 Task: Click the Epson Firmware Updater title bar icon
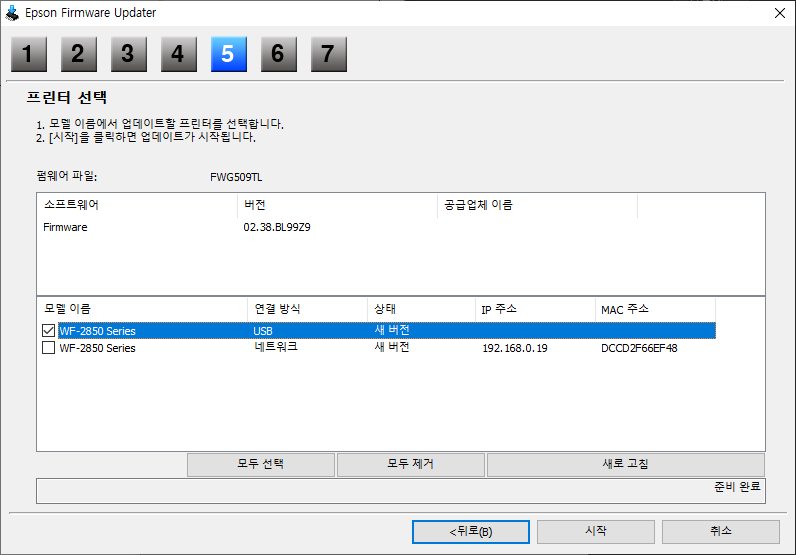click(12, 13)
